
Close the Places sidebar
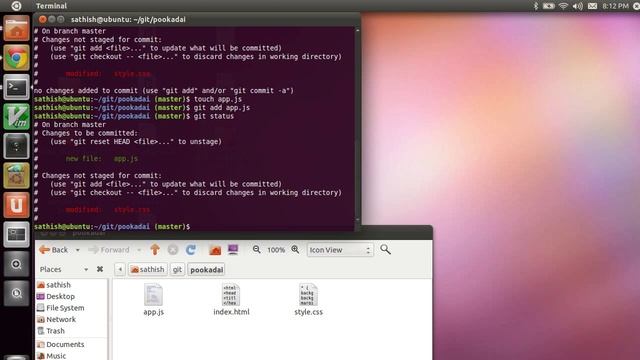100,269
